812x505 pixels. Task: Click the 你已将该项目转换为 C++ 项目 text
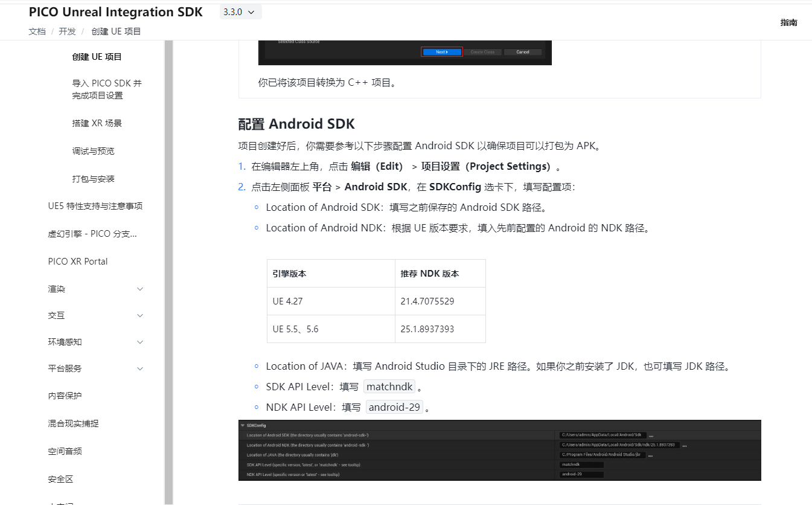(328, 83)
